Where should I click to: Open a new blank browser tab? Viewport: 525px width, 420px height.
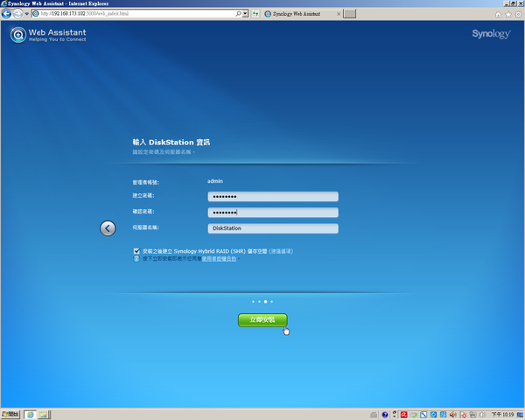(349, 14)
